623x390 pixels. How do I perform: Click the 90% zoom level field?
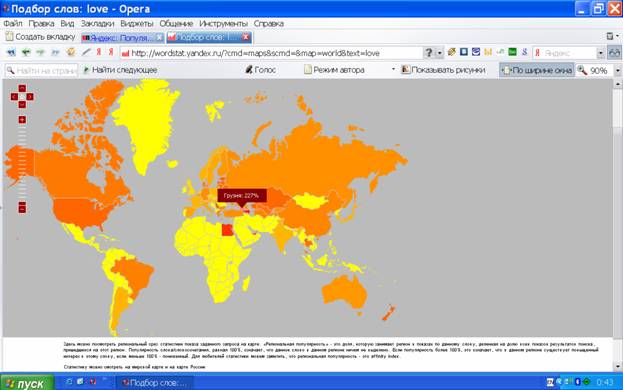pyautogui.click(x=594, y=71)
